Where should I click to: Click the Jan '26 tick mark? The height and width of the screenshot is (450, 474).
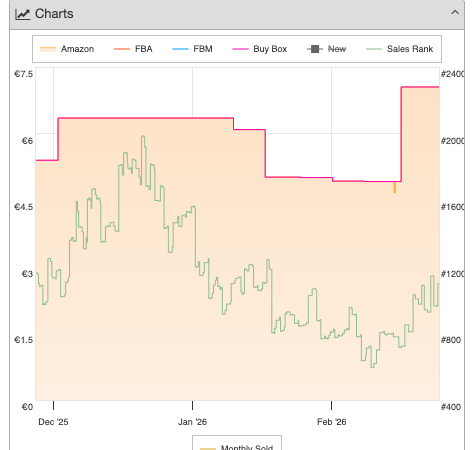(192, 405)
